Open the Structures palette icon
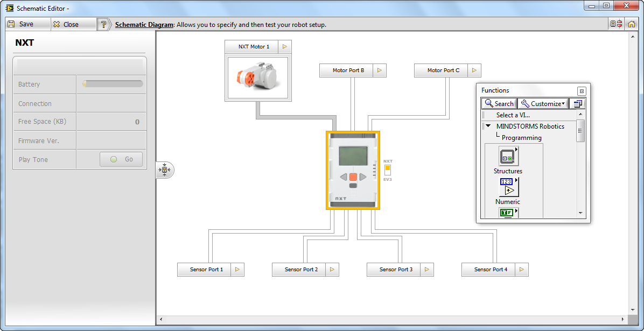644x331 pixels. coord(508,157)
